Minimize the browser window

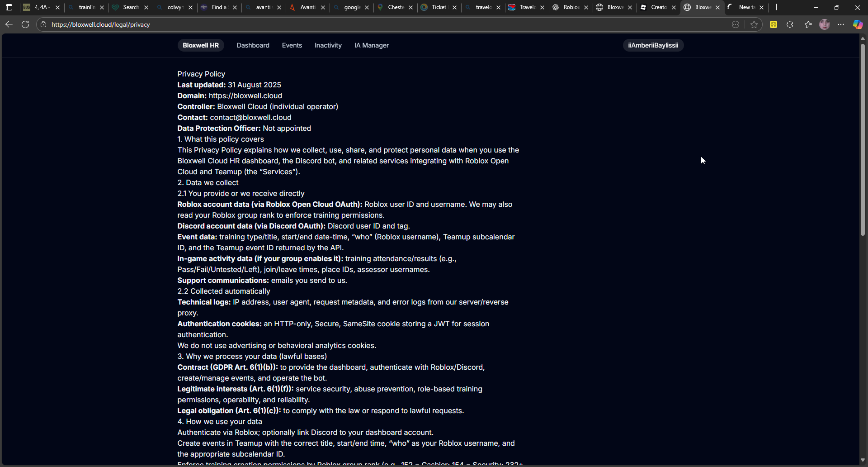(816, 7)
